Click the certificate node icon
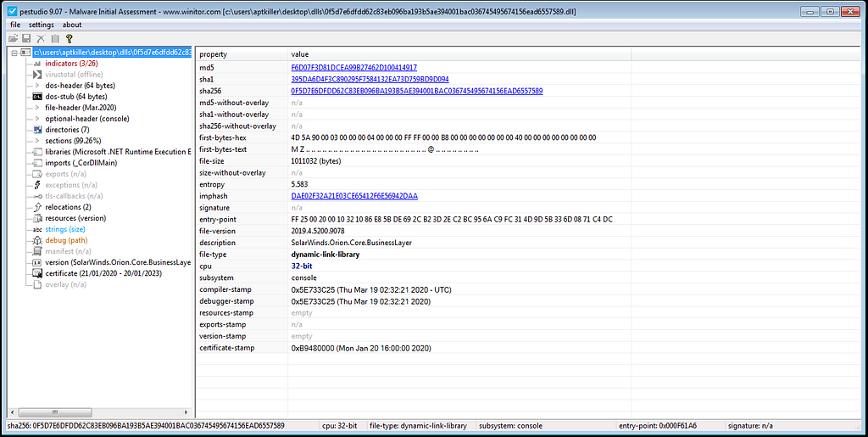 click(37, 273)
